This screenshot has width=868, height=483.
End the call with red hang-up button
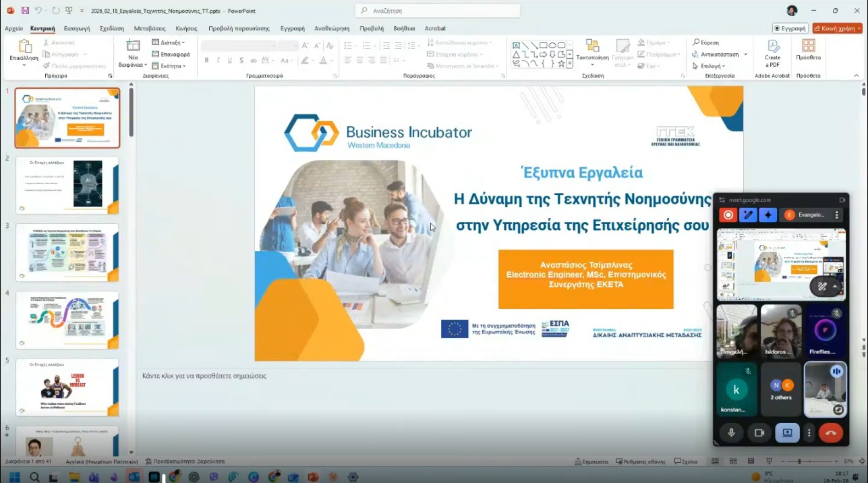(830, 433)
